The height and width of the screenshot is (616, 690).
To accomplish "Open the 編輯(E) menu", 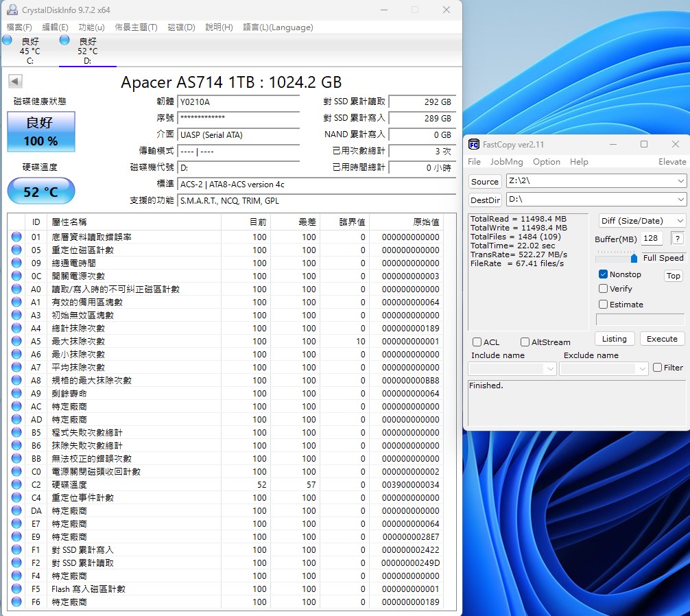I will click(55, 27).
